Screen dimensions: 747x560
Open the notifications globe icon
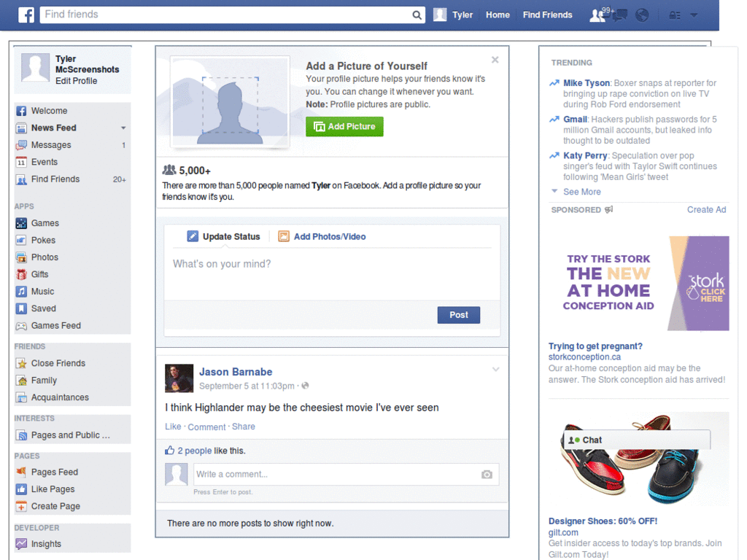(x=642, y=15)
